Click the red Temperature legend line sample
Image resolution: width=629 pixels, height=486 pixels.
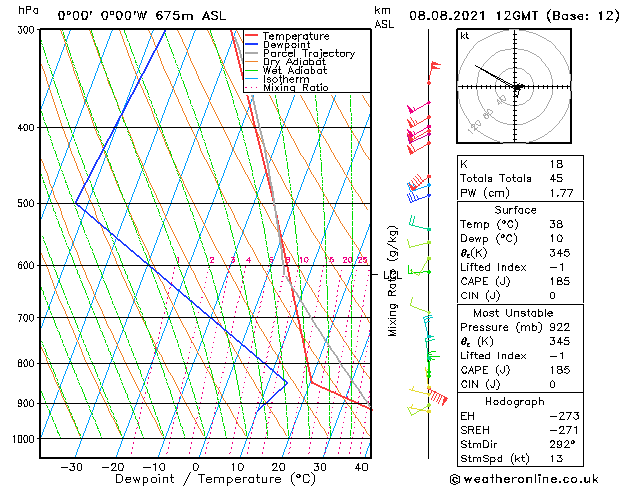click(252, 36)
